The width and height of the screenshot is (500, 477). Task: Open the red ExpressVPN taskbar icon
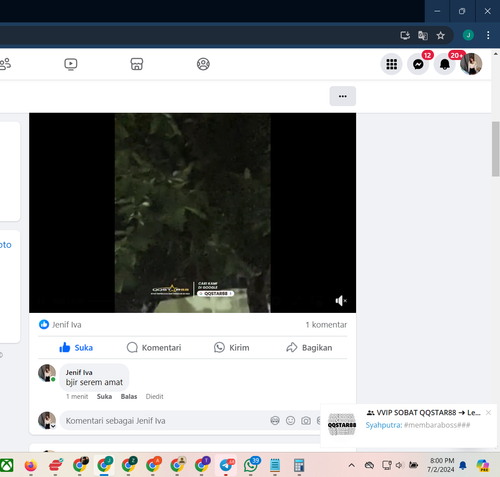pos(55,465)
